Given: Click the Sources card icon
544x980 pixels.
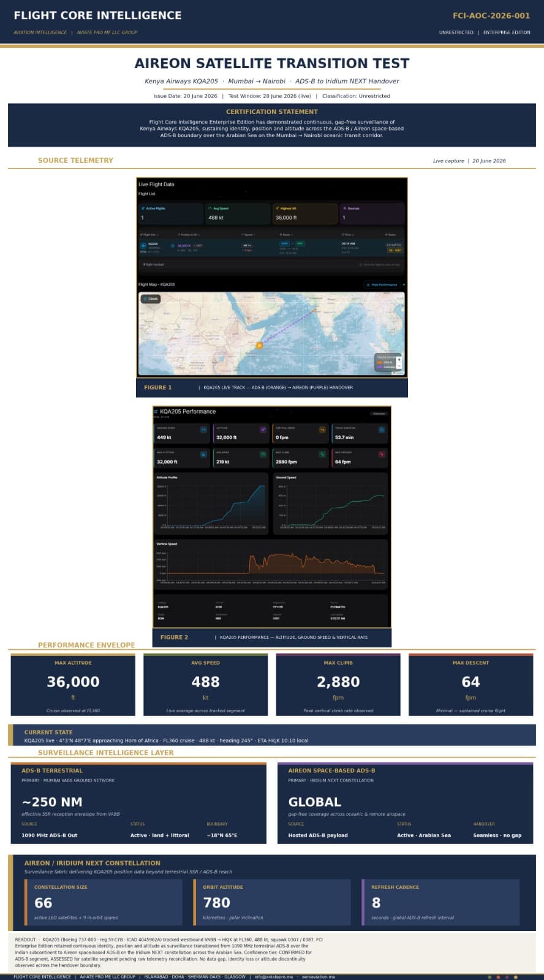Looking at the screenshot, I should pos(345,208).
